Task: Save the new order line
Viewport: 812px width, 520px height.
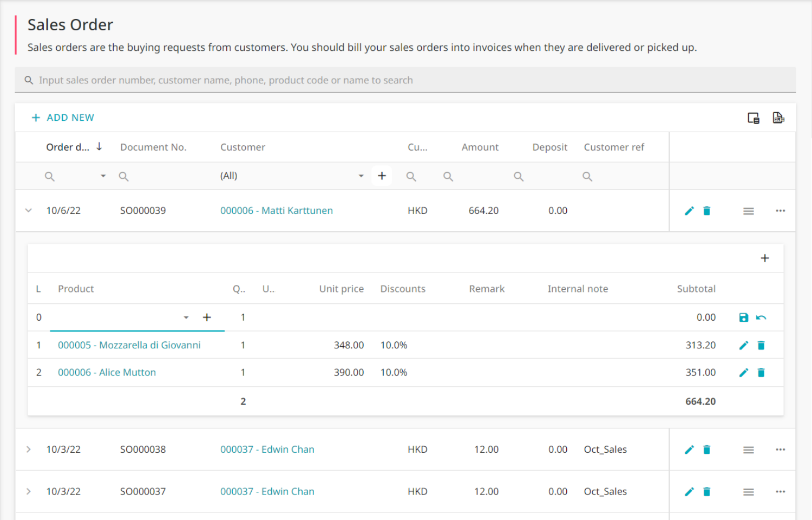Action: point(744,317)
